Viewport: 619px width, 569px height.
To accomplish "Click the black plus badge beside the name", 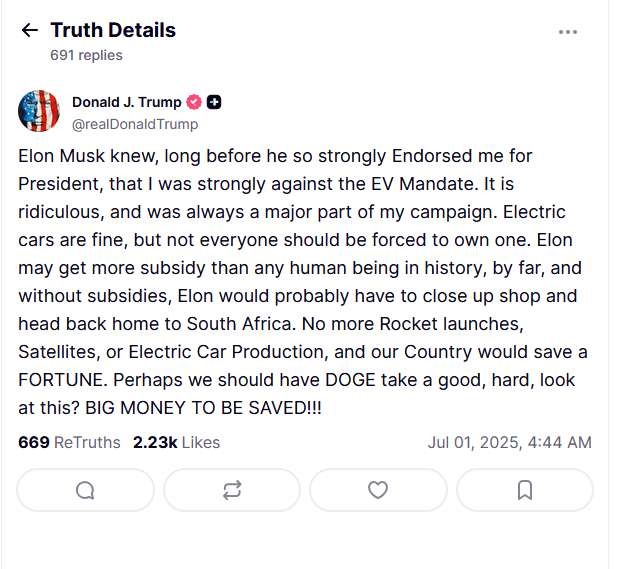I will [x=214, y=102].
